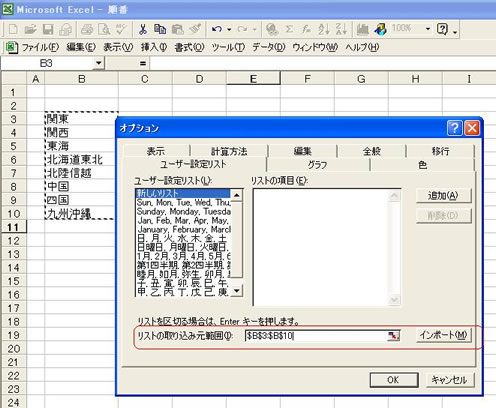Image resolution: width=496 pixels, height=408 pixels.
Task: Open the ツール(T) menu
Action: coord(228,48)
